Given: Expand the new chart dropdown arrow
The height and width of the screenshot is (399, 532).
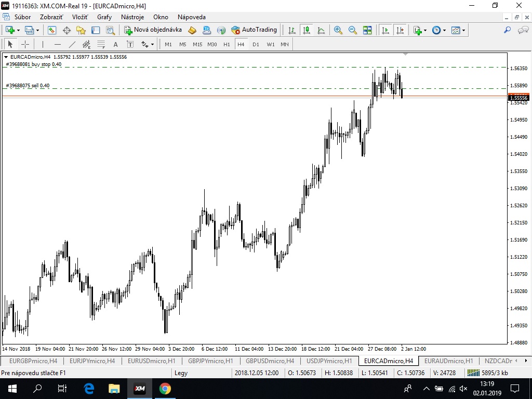Looking at the screenshot, I should click(19, 30).
